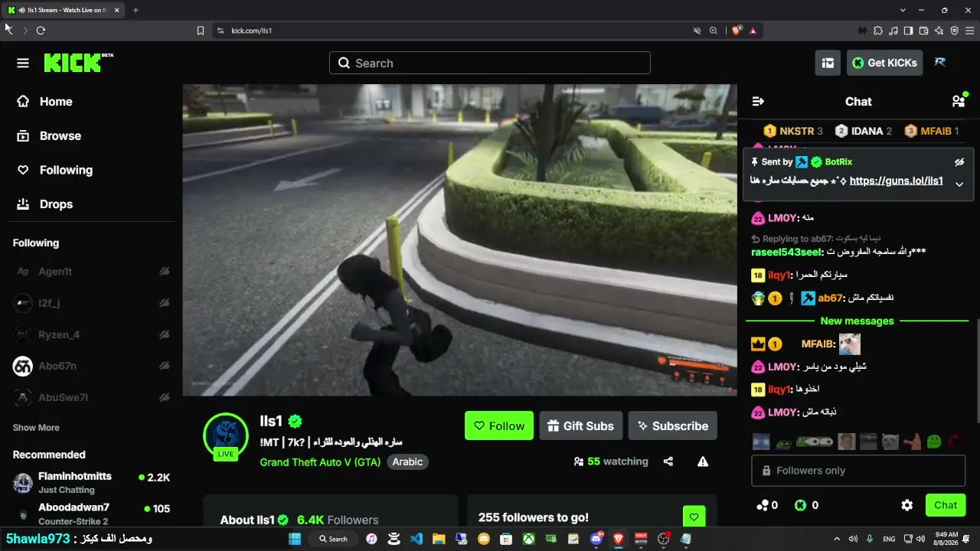Reload the page in the browser
The height and width of the screenshot is (551, 980).
click(x=41, y=31)
